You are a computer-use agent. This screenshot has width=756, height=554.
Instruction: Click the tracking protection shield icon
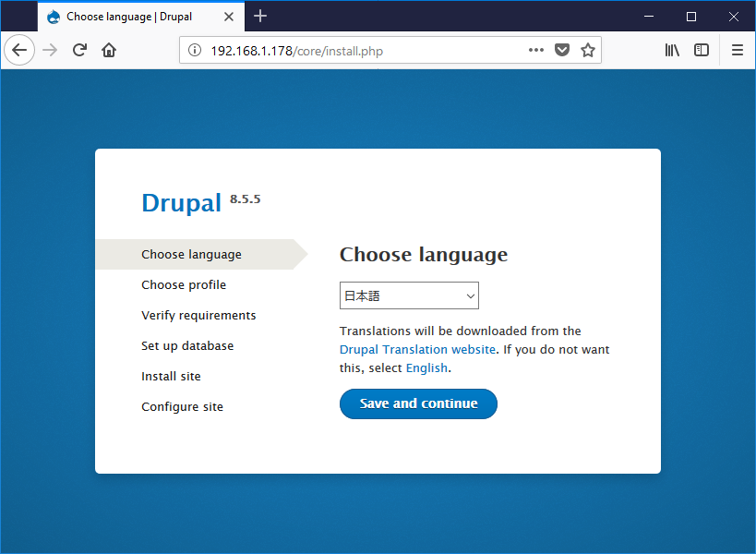(561, 50)
